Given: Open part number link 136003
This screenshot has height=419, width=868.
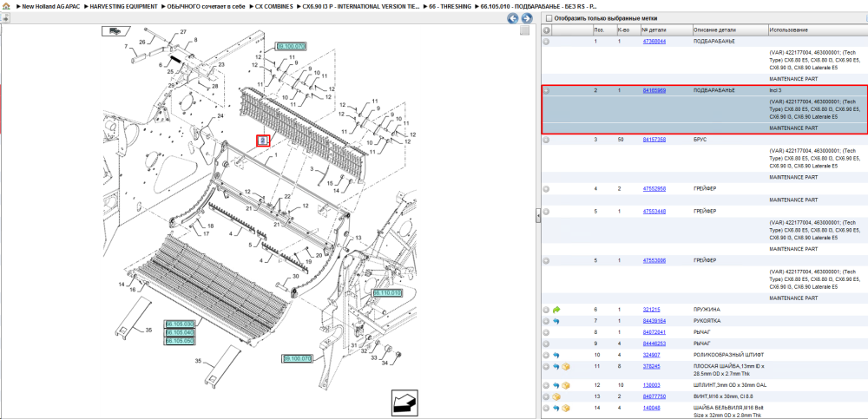Looking at the screenshot, I should point(651,385).
